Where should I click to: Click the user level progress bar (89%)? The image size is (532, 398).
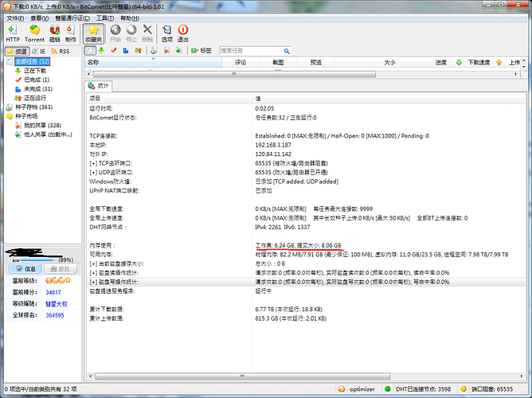pyautogui.click(x=37, y=260)
